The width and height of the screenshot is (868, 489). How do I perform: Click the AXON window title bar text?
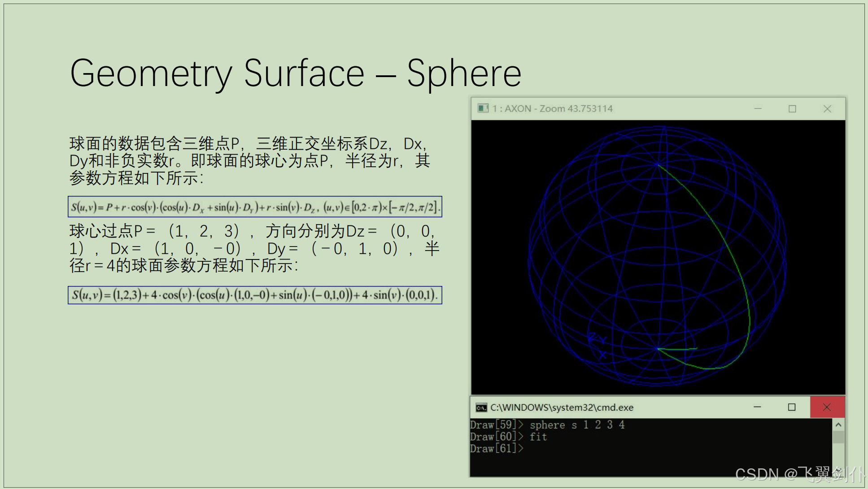(552, 108)
